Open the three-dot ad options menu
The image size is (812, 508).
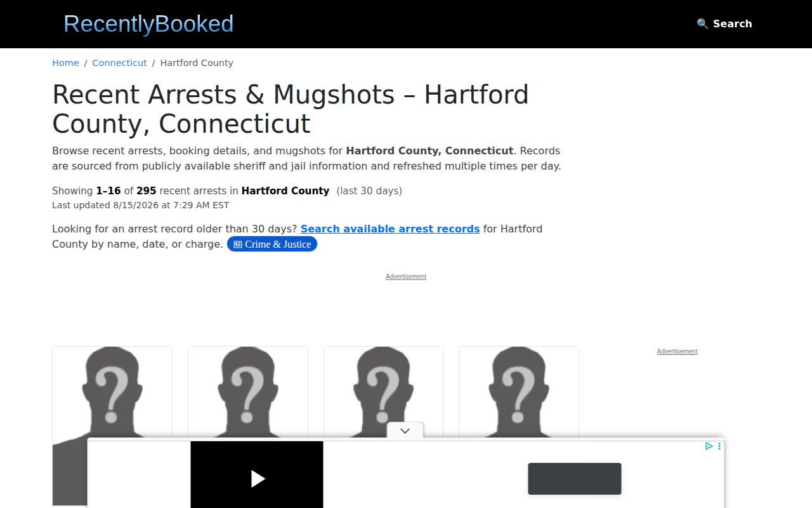pyautogui.click(x=719, y=446)
